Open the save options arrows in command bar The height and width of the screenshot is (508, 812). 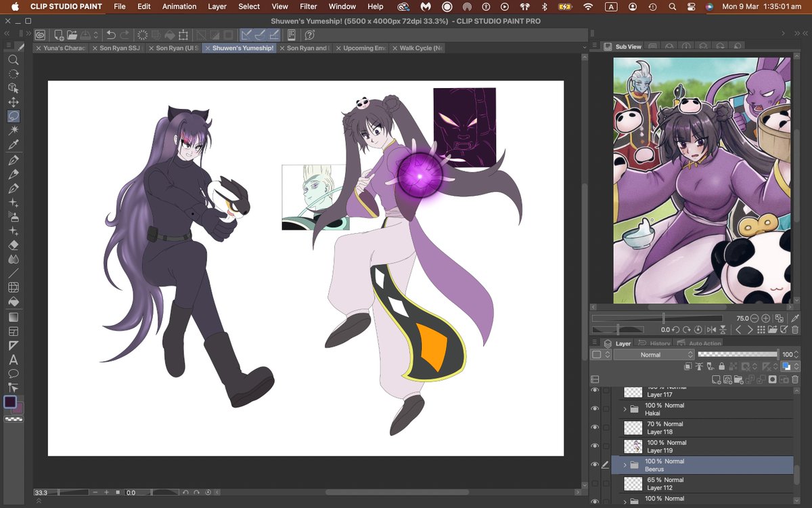[x=95, y=35]
